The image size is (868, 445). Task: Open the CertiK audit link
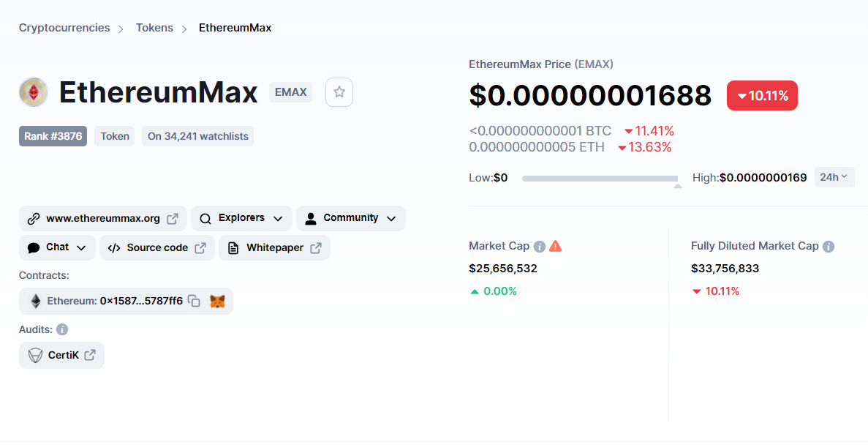click(61, 355)
